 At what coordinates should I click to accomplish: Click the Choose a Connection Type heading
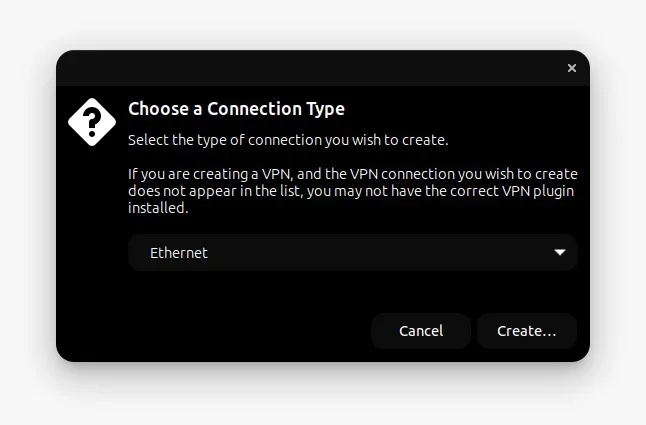[x=236, y=109]
